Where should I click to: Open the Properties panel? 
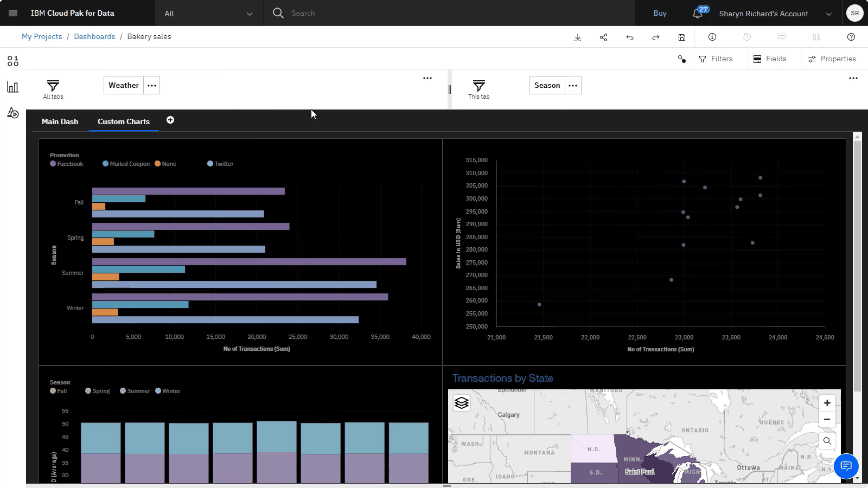pyautogui.click(x=832, y=59)
